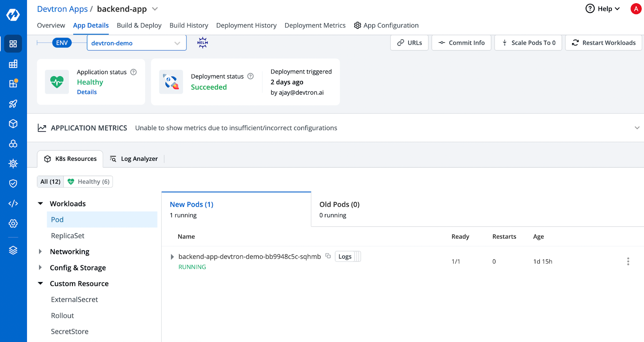Click the green heart application status icon
The width and height of the screenshot is (644, 342).
[57, 82]
